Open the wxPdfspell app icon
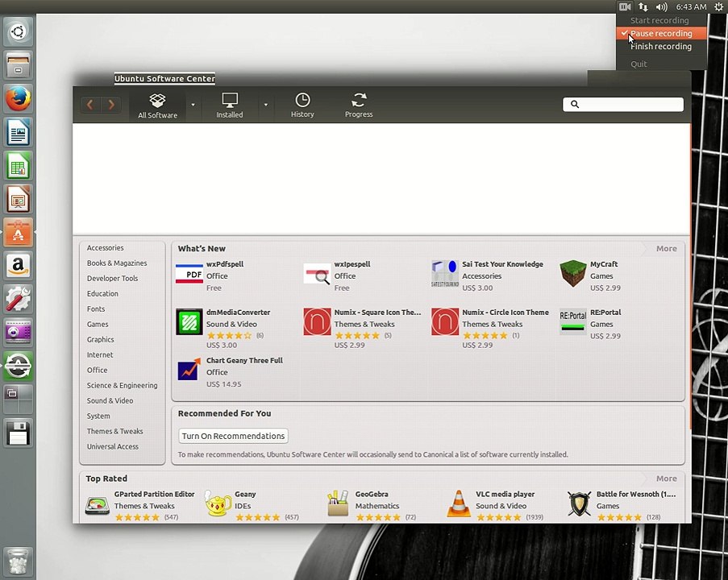 point(189,274)
